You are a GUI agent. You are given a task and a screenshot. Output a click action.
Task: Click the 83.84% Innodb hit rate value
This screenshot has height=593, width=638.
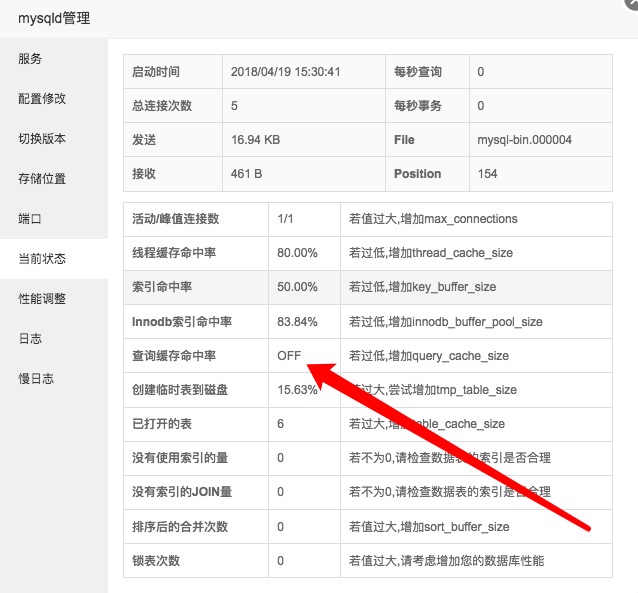tap(297, 322)
